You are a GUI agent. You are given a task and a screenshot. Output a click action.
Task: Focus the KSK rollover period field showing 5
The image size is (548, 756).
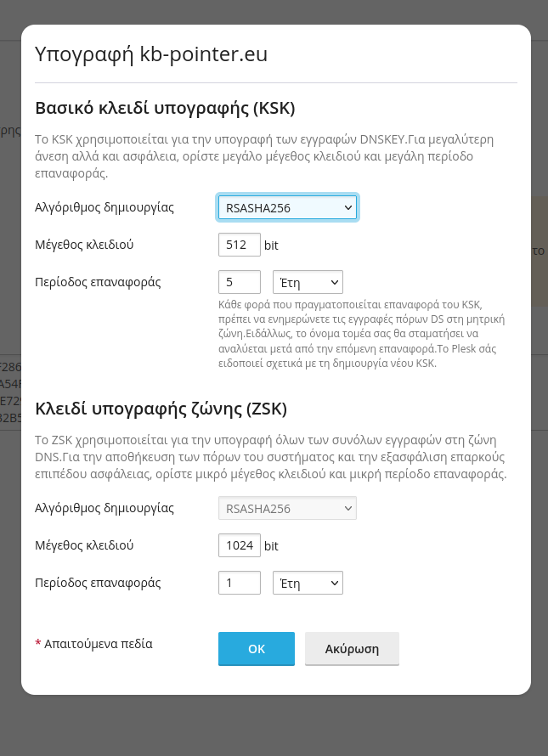(x=239, y=282)
